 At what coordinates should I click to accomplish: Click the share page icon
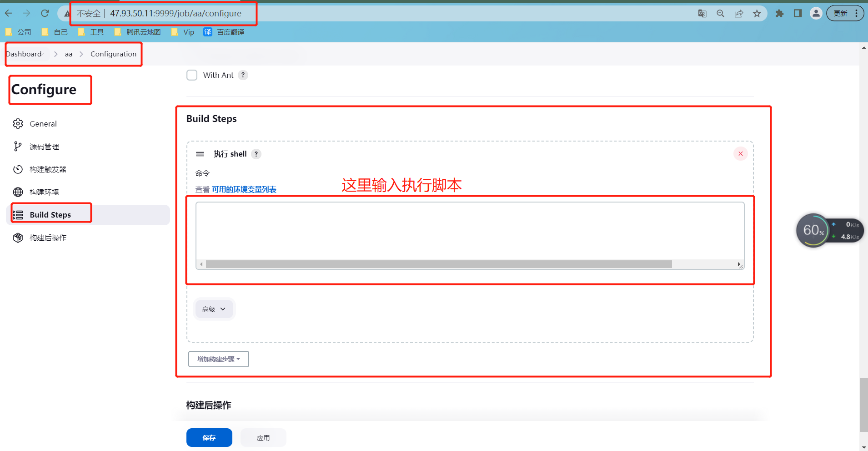point(738,14)
